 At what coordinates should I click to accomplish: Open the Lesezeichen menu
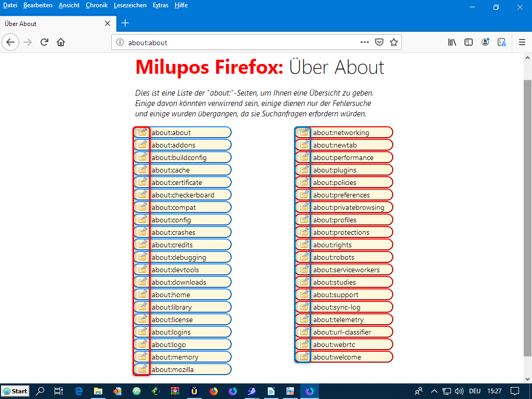click(x=130, y=5)
